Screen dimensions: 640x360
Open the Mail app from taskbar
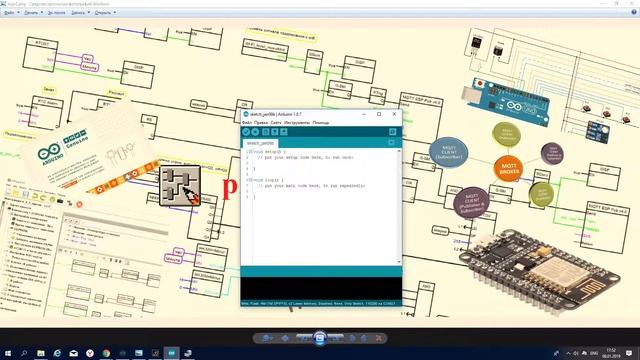pyautogui.click(x=73, y=353)
